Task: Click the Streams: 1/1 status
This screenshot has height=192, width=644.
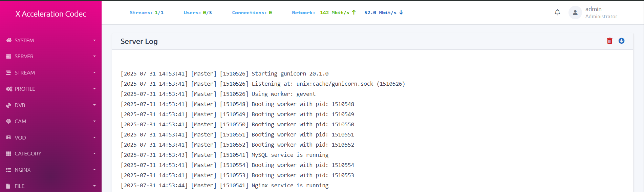Action: (x=147, y=13)
